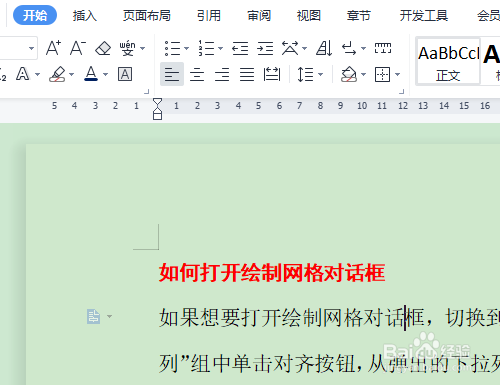
Task: Decrease font size with A- icon
Action: (x=78, y=48)
